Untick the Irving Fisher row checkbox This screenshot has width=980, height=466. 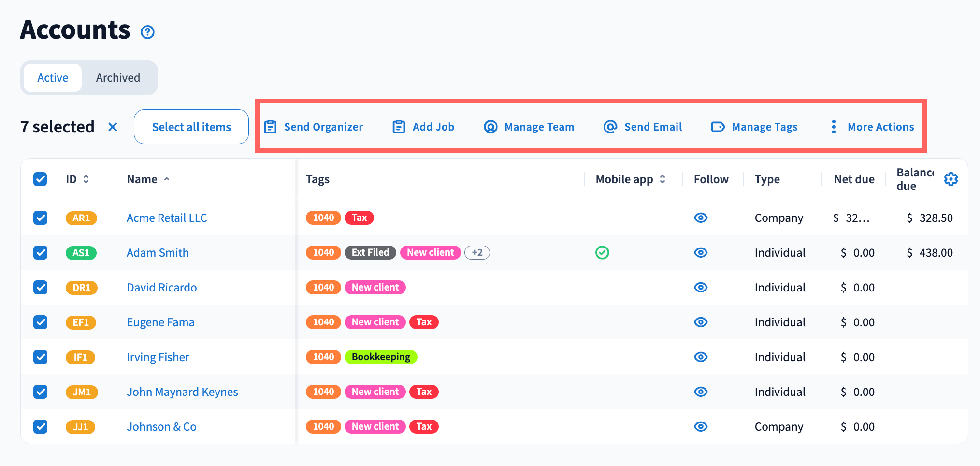click(41, 357)
